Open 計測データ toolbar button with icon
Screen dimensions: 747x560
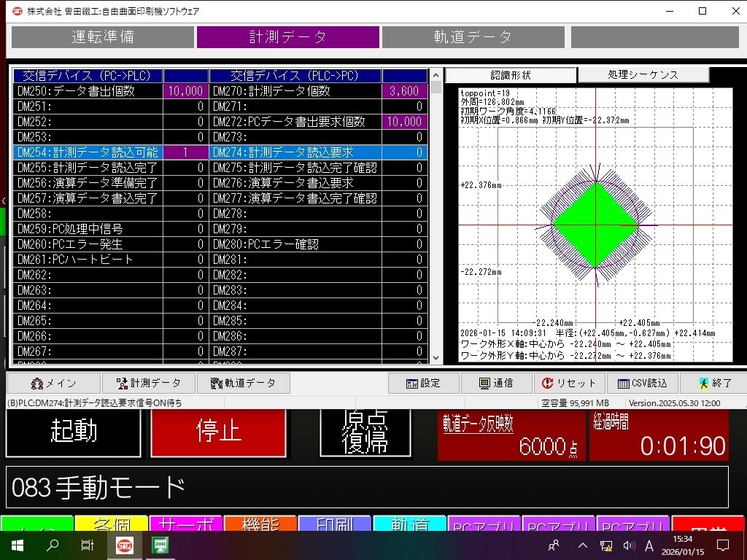149,384
